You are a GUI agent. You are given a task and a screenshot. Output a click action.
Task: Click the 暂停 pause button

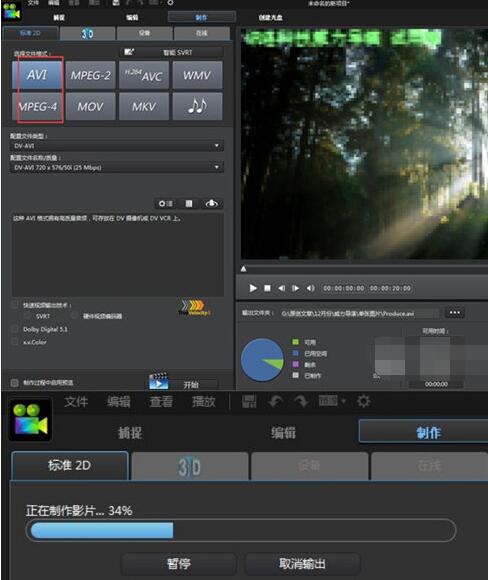[179, 564]
